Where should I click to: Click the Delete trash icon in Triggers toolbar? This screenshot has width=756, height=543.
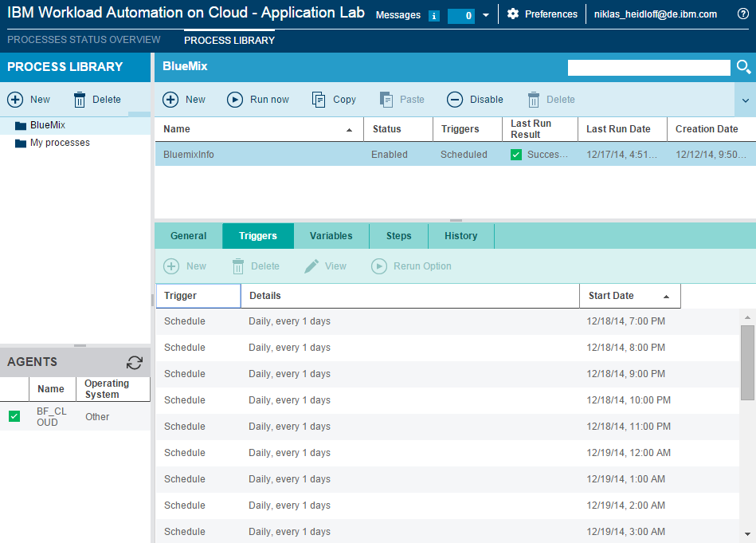coord(238,266)
